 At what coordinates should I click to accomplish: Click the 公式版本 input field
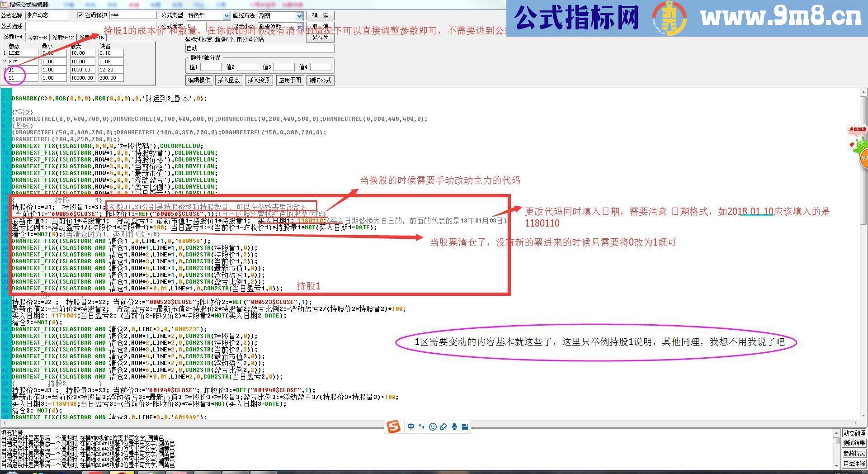click(x=197, y=27)
